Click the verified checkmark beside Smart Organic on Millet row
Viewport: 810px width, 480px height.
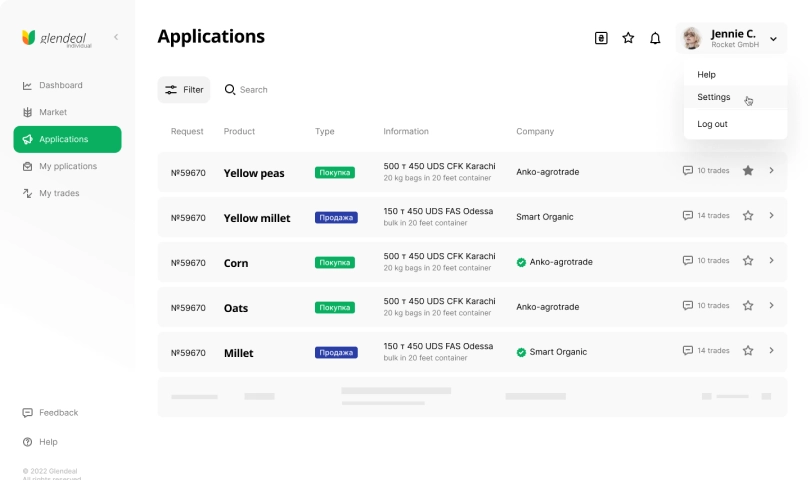point(521,352)
